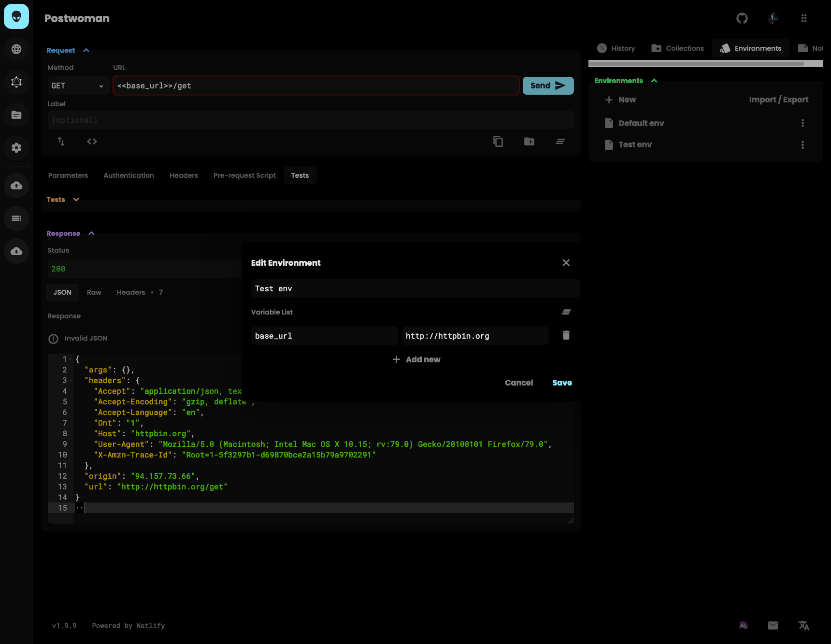831x644 pixels.
Task: Click the save to collection folder icon
Action: pos(530,142)
